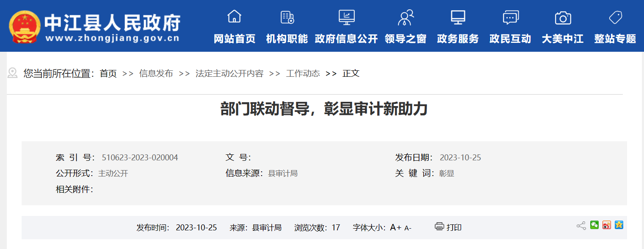Image resolution: width=644 pixels, height=249 pixels.
Task: Click the 政府信息公开 presentation chart icon
Action: (346, 17)
